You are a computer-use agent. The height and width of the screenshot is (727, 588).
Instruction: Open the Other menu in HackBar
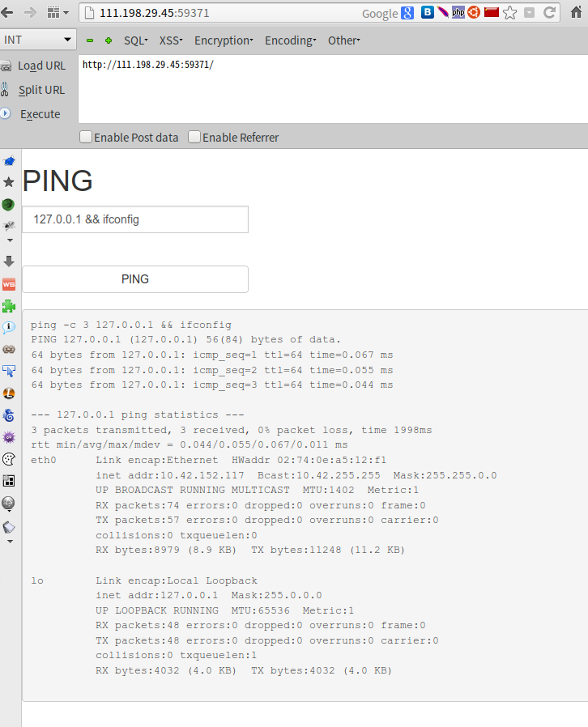click(343, 40)
